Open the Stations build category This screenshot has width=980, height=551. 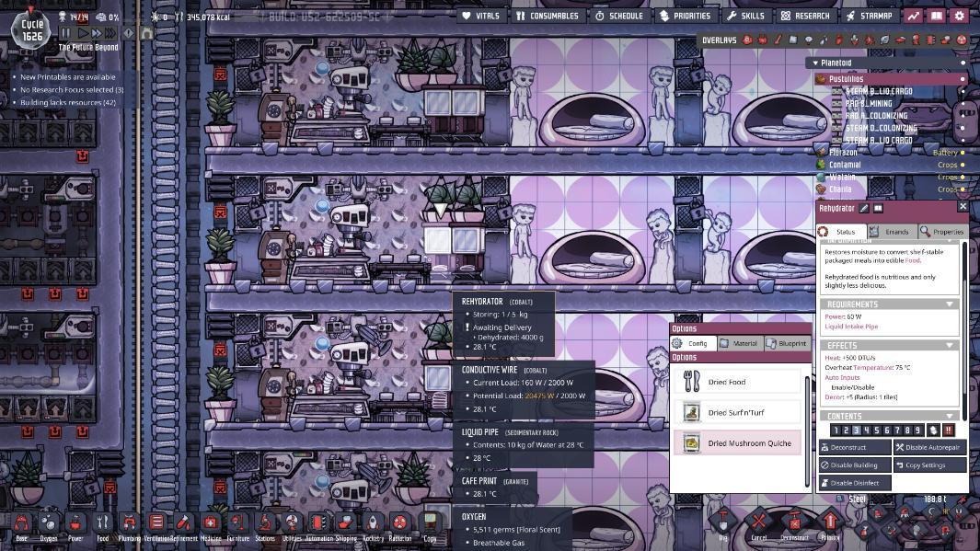(x=265, y=522)
